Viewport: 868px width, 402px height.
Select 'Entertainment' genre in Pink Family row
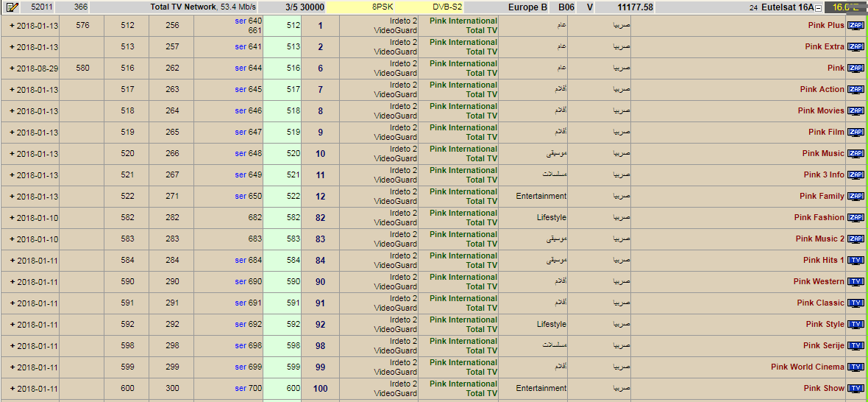(541, 196)
